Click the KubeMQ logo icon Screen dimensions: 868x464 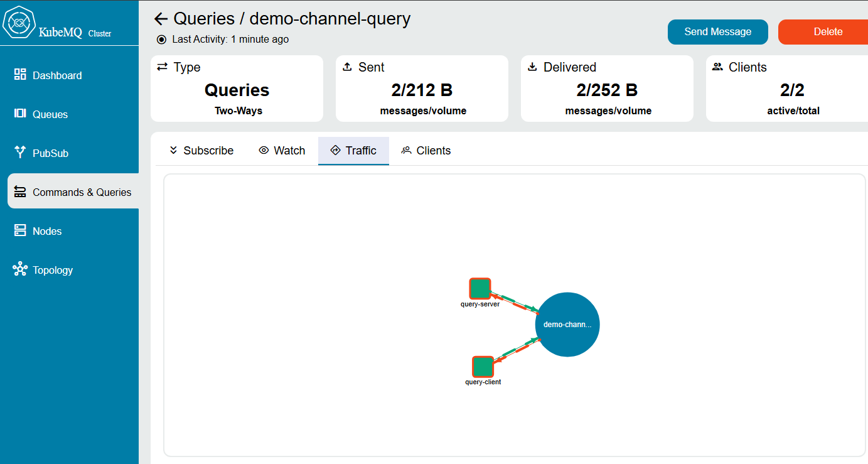pyautogui.click(x=19, y=23)
